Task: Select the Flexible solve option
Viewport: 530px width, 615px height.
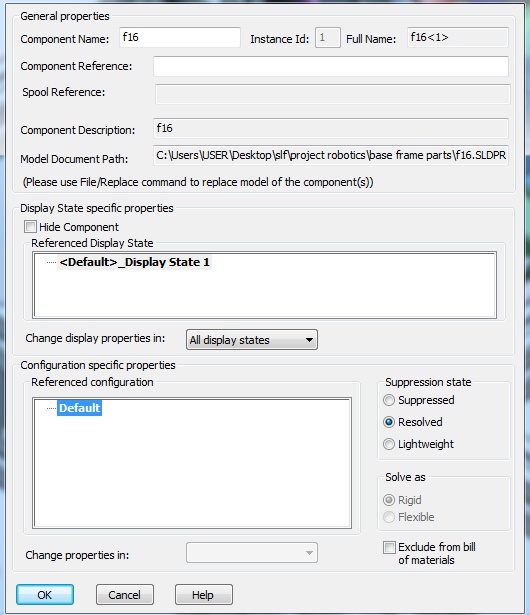Action: click(x=389, y=517)
